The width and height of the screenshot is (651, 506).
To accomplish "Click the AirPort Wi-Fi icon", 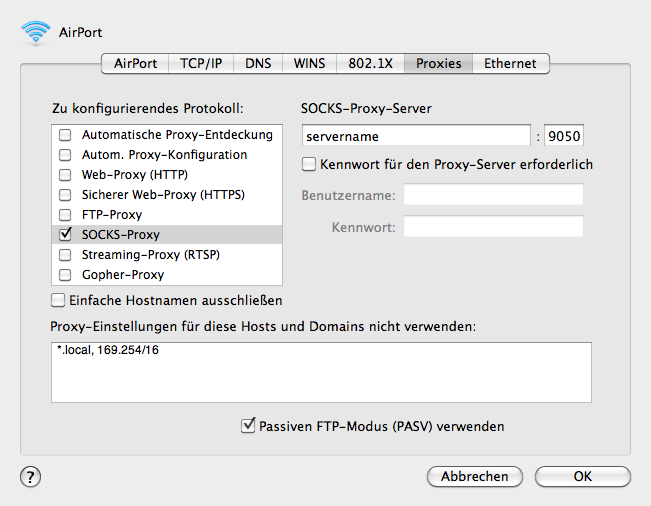I will pos(36,32).
